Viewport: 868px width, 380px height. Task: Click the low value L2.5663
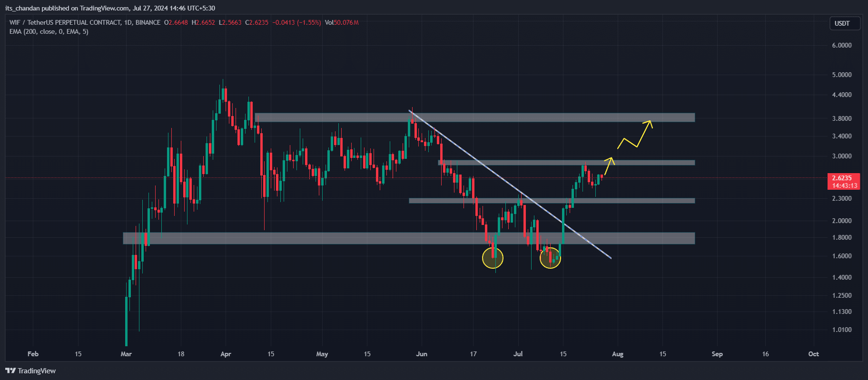(230, 22)
